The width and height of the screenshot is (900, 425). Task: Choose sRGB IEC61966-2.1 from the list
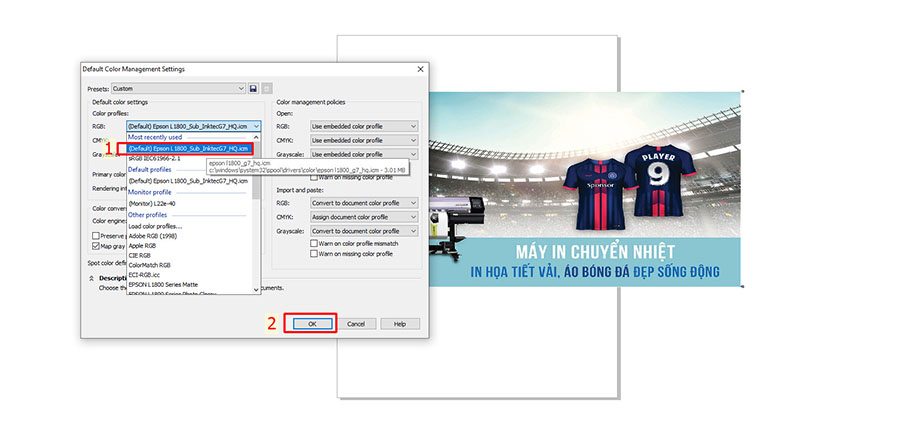pyautogui.click(x=155, y=157)
